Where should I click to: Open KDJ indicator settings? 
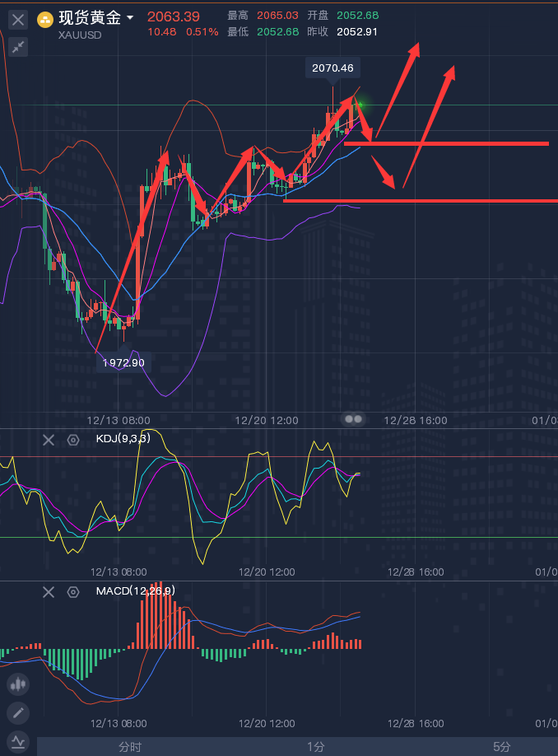73,440
